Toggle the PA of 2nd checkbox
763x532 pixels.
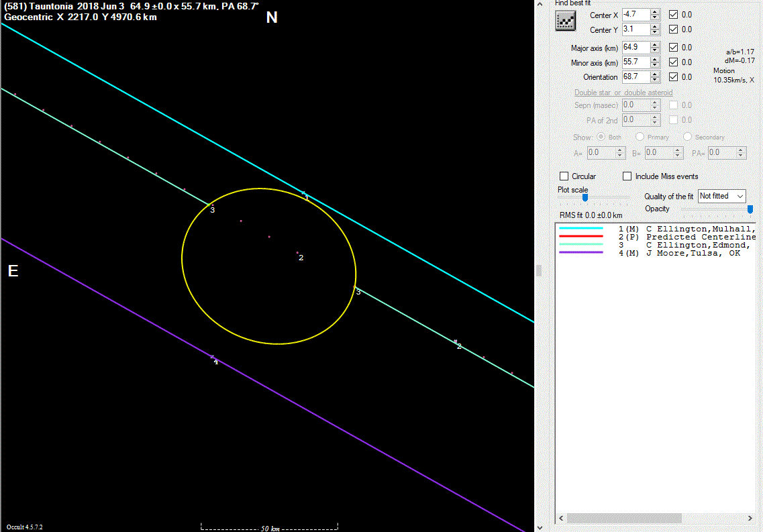(x=674, y=119)
